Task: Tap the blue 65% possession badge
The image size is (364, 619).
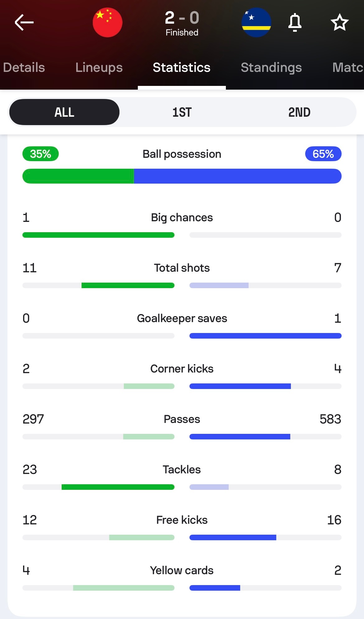Action: coord(323,154)
